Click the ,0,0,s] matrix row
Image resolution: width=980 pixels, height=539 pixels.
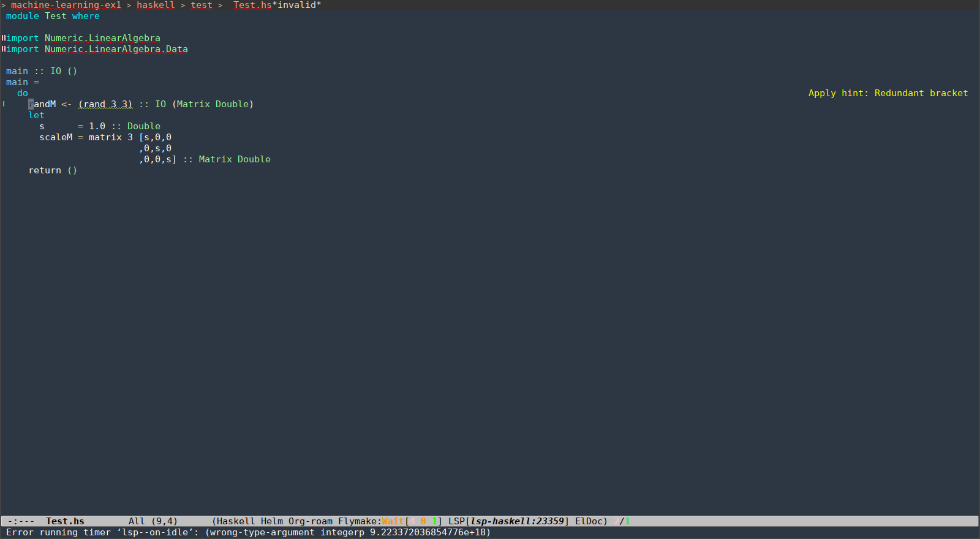[158, 159]
